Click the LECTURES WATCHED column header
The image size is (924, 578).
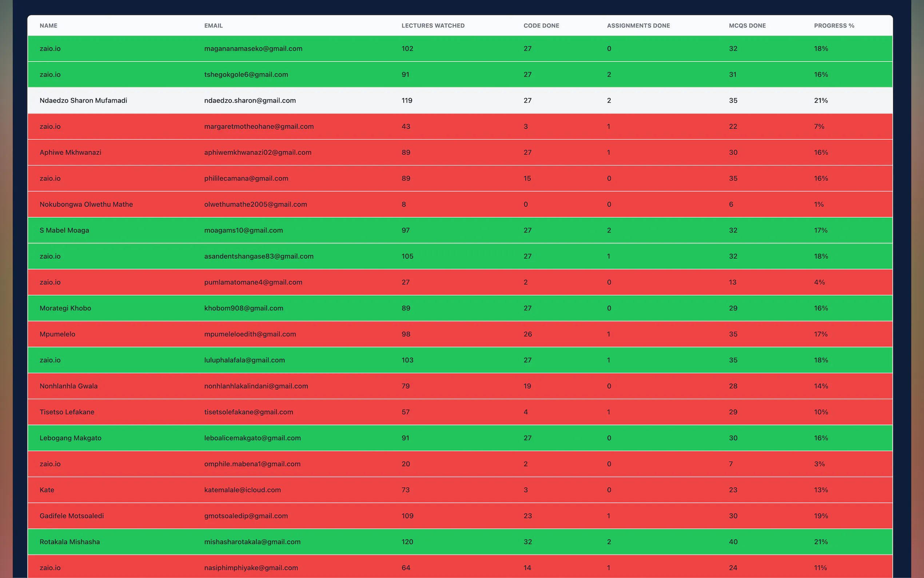point(433,25)
